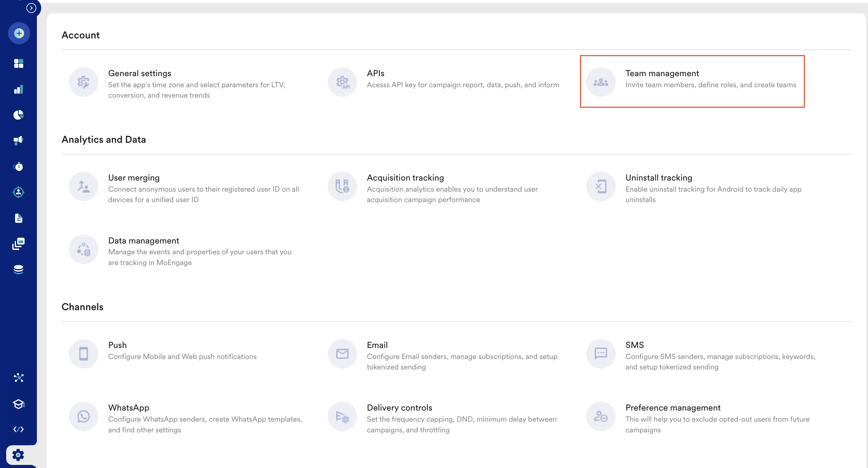
Task: Open the megaphone campaigns icon
Action: pyautogui.click(x=18, y=140)
